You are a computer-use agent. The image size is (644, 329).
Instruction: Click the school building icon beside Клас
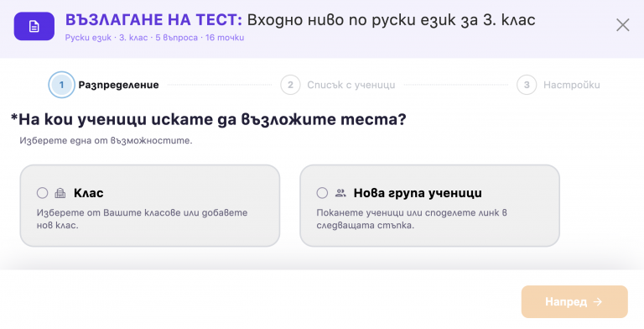click(60, 193)
